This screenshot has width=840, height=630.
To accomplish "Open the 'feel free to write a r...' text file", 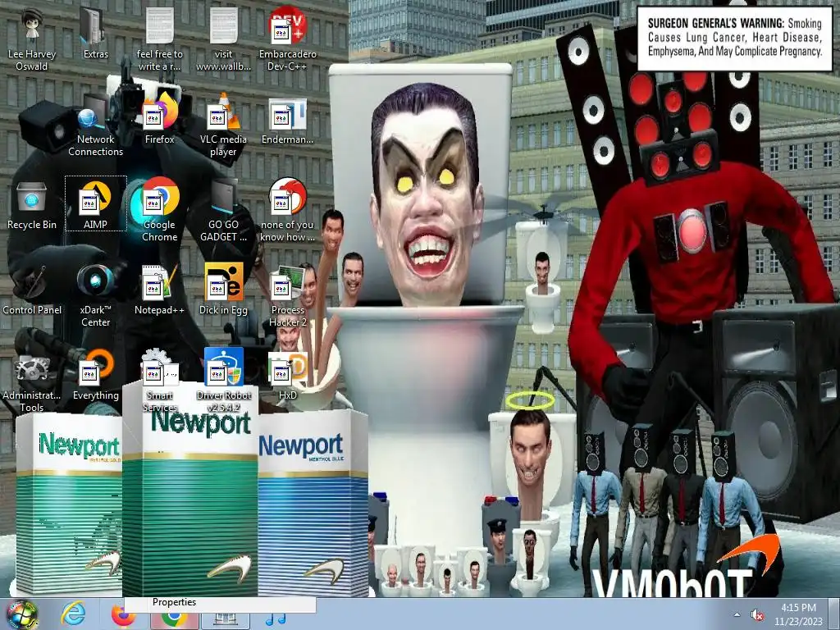I will [x=160, y=39].
